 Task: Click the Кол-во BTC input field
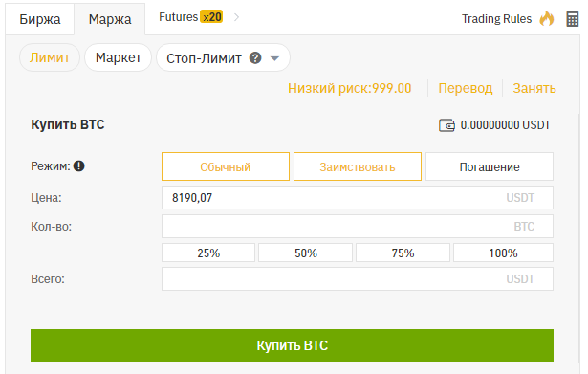tap(358, 226)
